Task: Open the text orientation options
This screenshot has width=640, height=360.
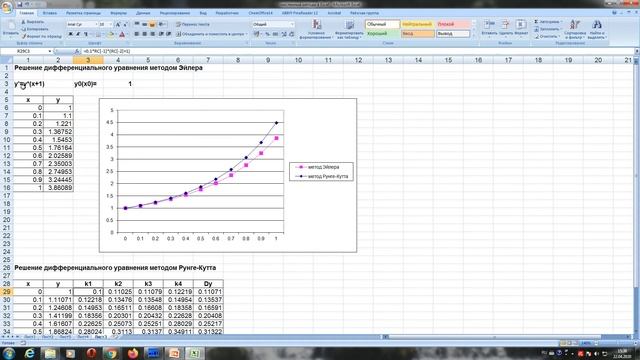Action: [162, 24]
